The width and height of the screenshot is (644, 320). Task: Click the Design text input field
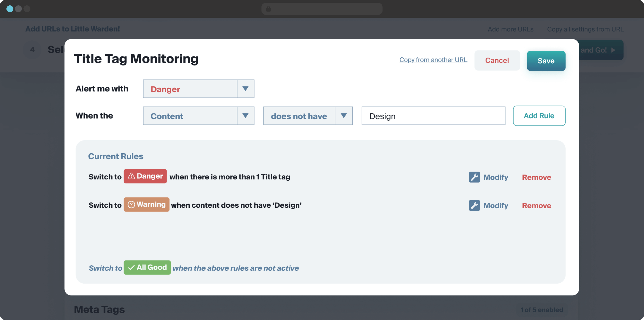(x=433, y=116)
